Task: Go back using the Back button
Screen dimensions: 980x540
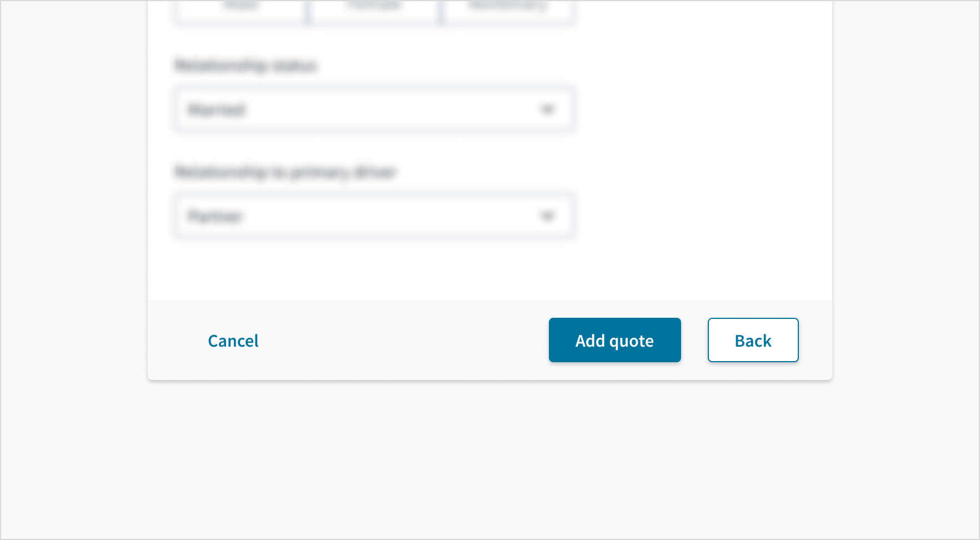Action: tap(753, 340)
